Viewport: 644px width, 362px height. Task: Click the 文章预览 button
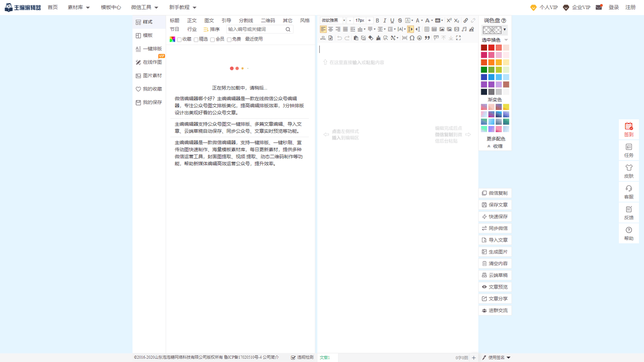point(495,287)
